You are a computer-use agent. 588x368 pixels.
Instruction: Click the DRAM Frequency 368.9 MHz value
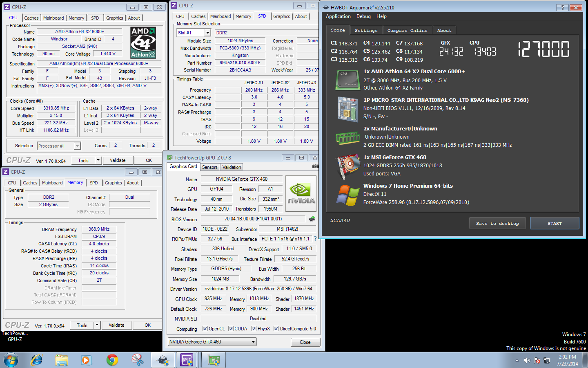point(99,229)
